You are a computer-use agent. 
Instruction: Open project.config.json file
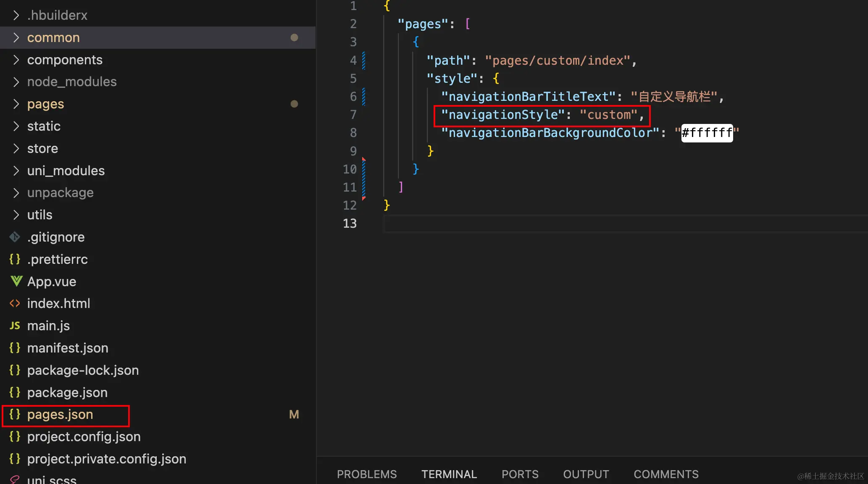[x=84, y=437]
